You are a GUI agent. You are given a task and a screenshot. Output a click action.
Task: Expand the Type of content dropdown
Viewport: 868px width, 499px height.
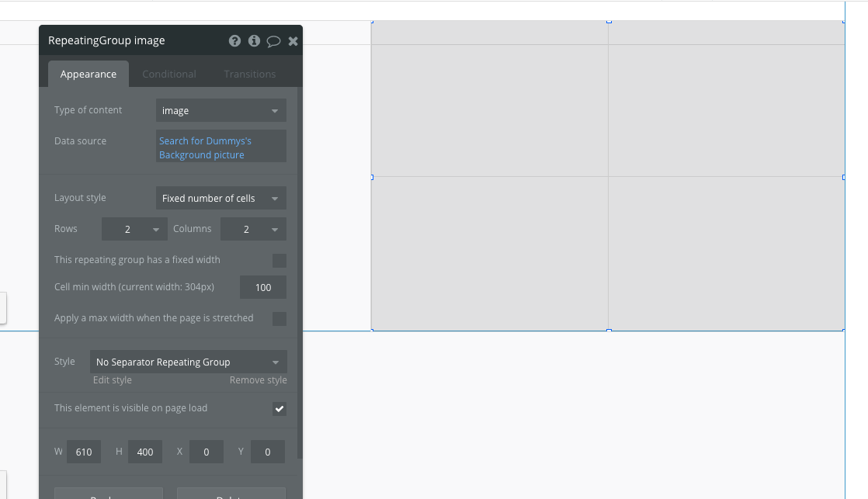(220, 111)
